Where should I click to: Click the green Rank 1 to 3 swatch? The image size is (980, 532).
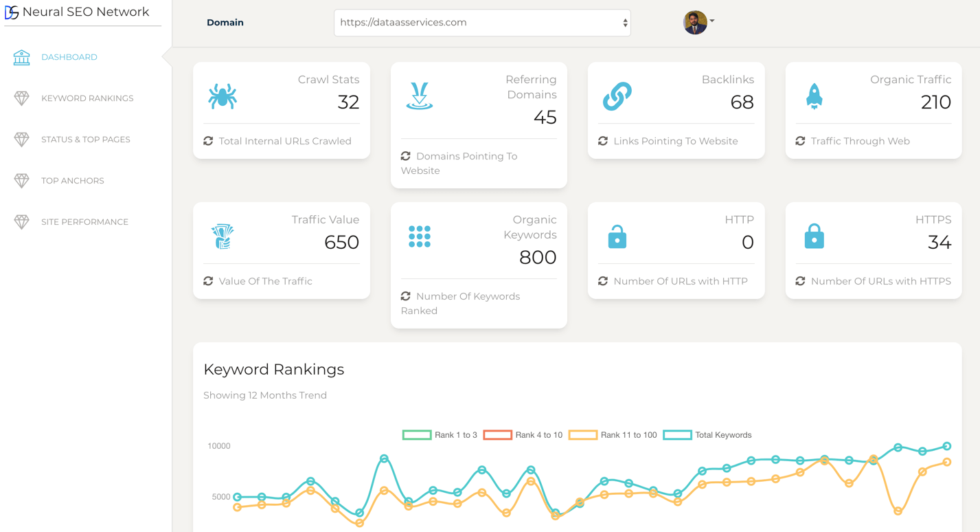pyautogui.click(x=417, y=435)
